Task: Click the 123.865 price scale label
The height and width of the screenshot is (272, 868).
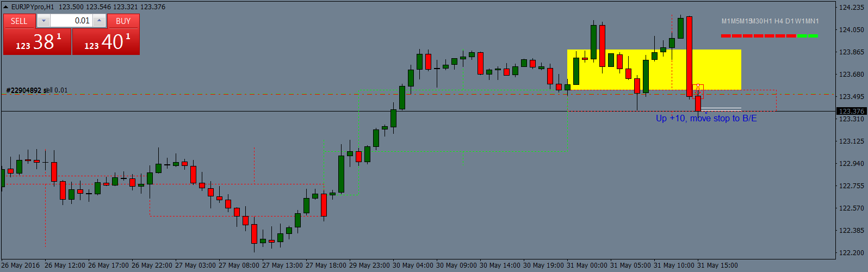Action: click(851, 52)
